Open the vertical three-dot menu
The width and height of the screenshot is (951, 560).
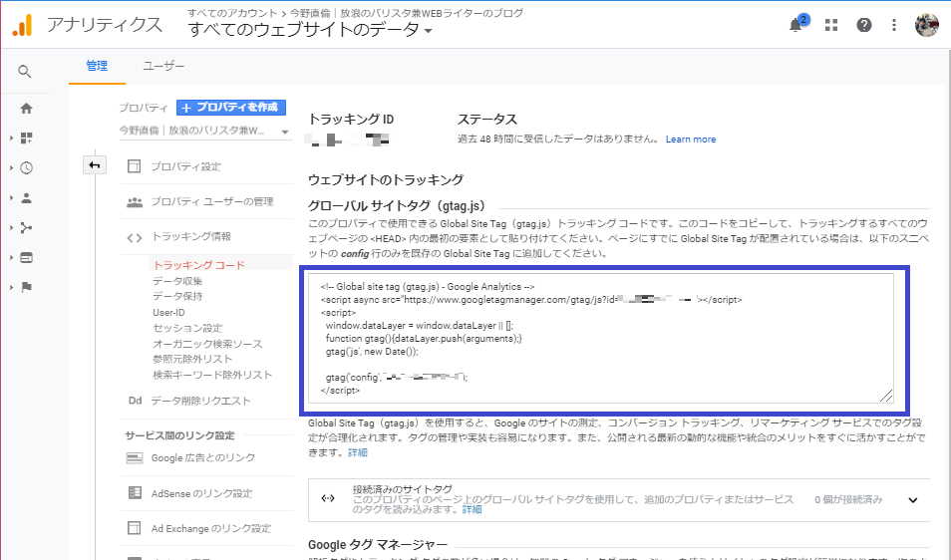tap(894, 25)
